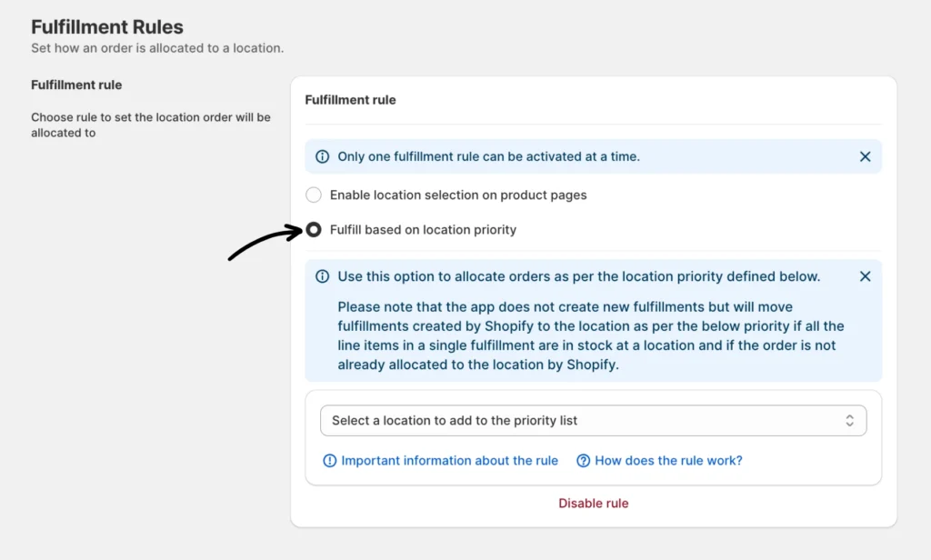The width and height of the screenshot is (931, 560).
Task: Dismiss the "Only one fulfillment rule" banner
Action: 865,156
